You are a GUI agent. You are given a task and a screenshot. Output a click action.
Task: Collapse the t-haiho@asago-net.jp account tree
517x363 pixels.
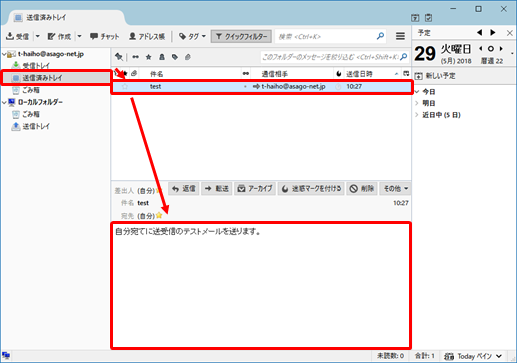(x=4, y=54)
